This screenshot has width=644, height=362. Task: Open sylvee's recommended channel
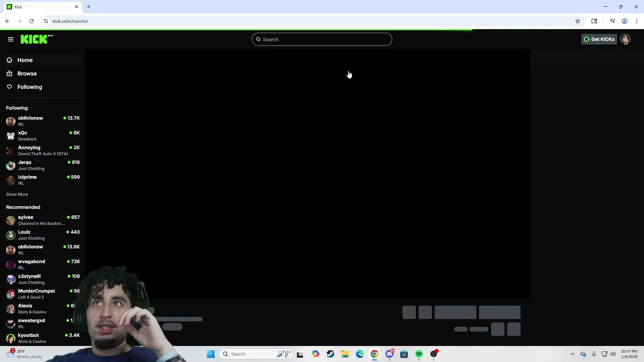point(43,220)
